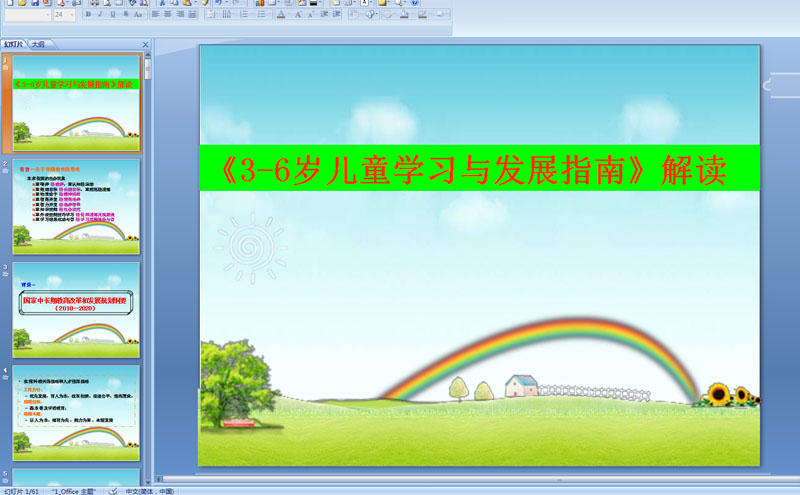Open the arrow beside the Paste icon
This screenshot has height=495, width=800.
[x=195, y=3]
